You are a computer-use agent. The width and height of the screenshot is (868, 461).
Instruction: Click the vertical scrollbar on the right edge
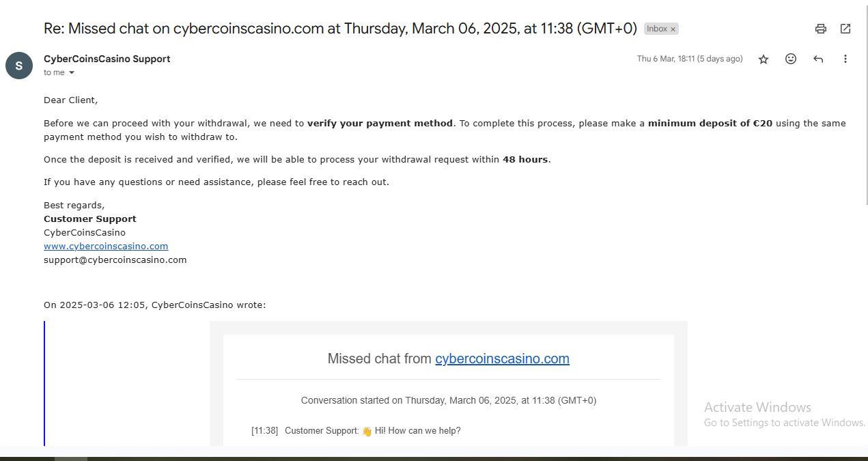coord(865,102)
